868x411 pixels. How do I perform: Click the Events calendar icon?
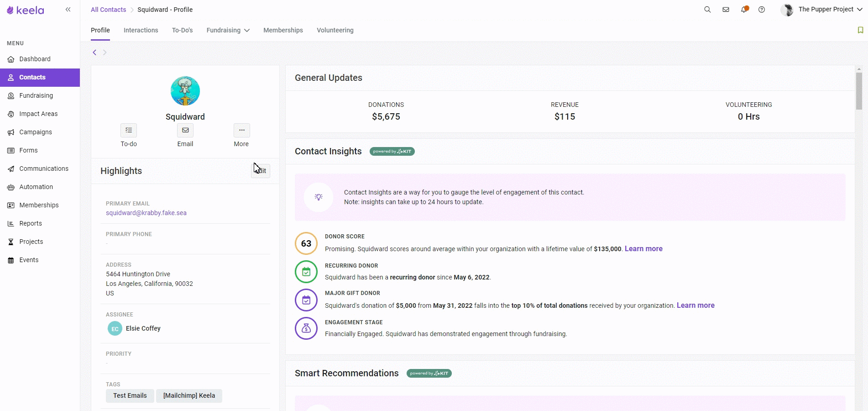(x=11, y=260)
